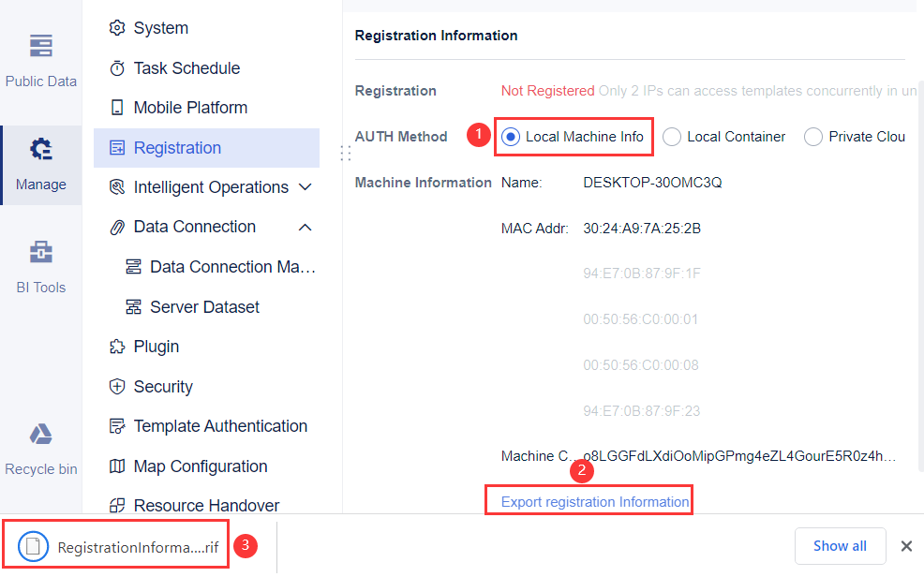Screen dimensions: 924x577
Task: Click the Server Dataset icon
Action: 133,306
